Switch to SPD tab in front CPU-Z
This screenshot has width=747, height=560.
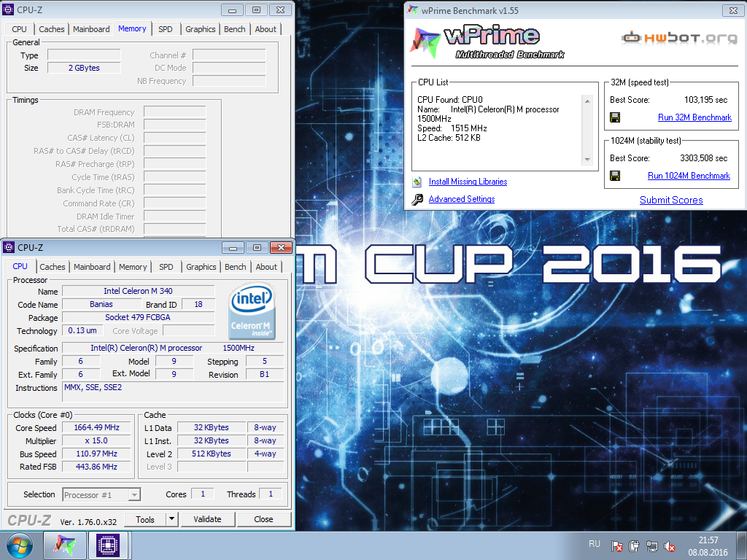166,267
